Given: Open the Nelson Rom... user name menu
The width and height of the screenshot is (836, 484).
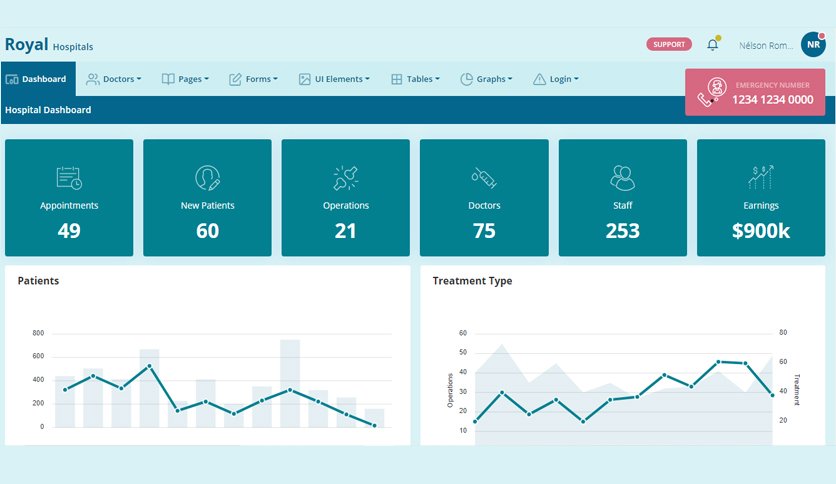Looking at the screenshot, I should [x=766, y=45].
